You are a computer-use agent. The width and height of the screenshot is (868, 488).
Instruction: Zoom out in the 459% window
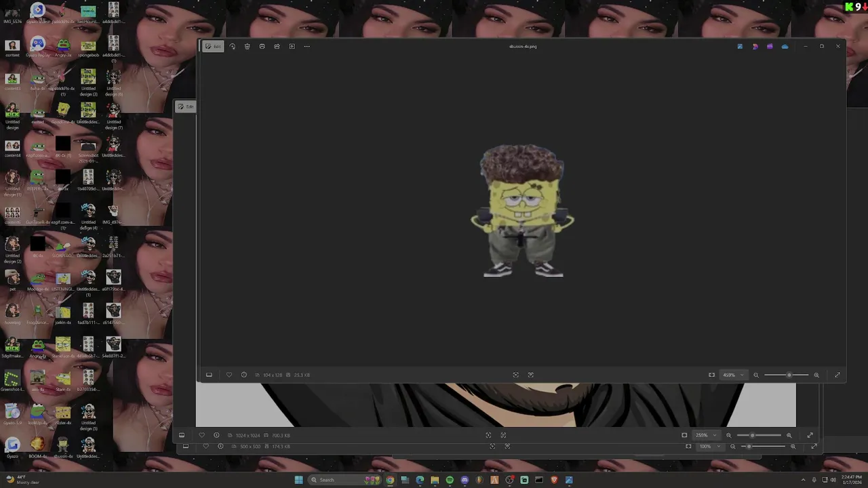click(x=756, y=375)
